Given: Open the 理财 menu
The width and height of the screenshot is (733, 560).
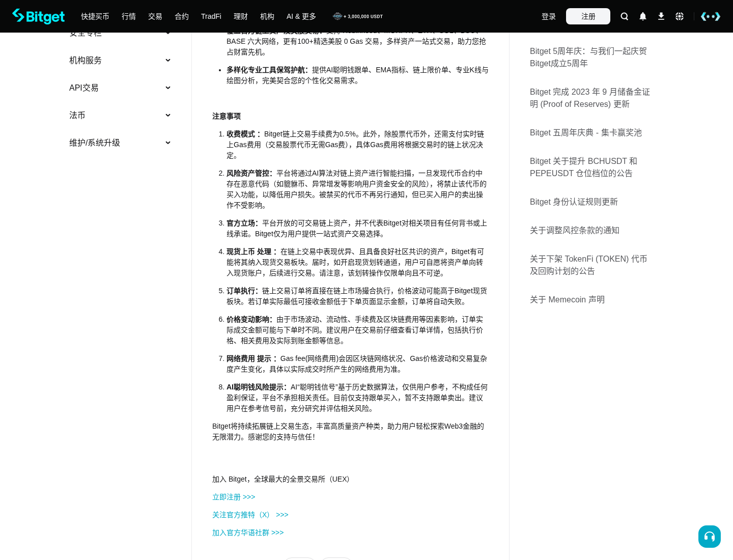Looking at the screenshot, I should 241,16.
